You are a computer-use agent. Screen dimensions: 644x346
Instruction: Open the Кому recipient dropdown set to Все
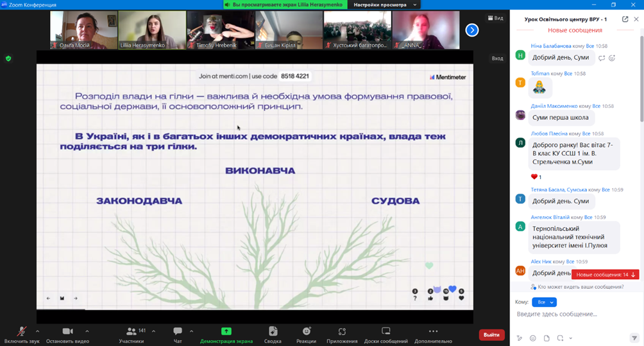click(544, 302)
